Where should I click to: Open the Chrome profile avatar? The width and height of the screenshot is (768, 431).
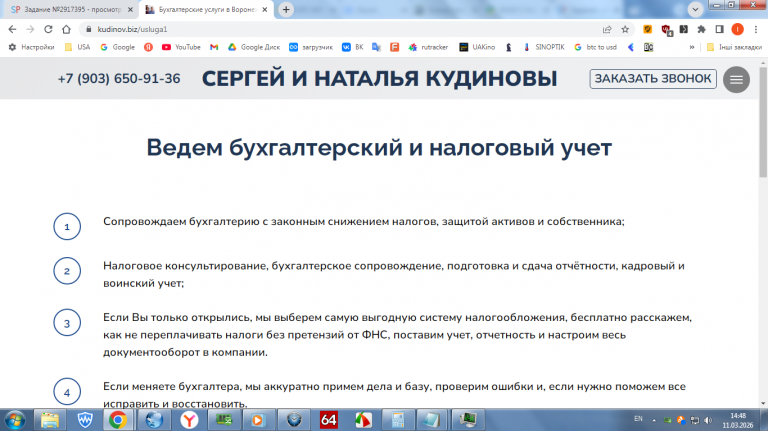pos(737,29)
